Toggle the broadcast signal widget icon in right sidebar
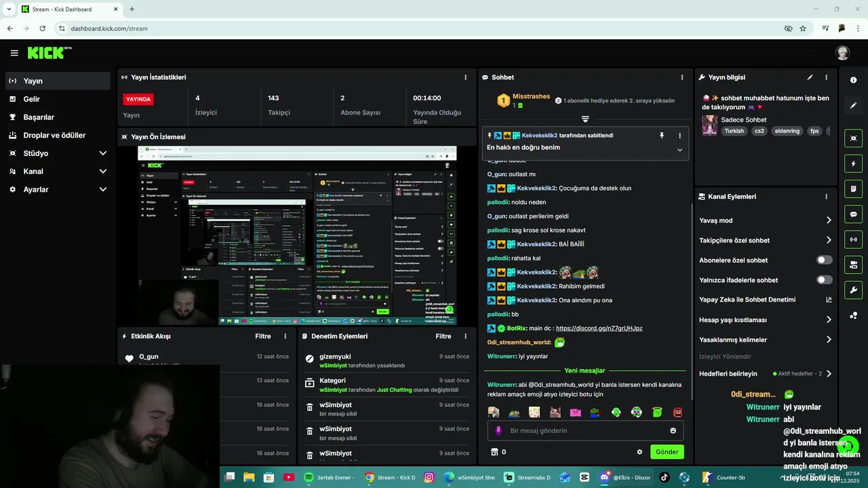Screen dimensions: 868x488 tap(853, 239)
